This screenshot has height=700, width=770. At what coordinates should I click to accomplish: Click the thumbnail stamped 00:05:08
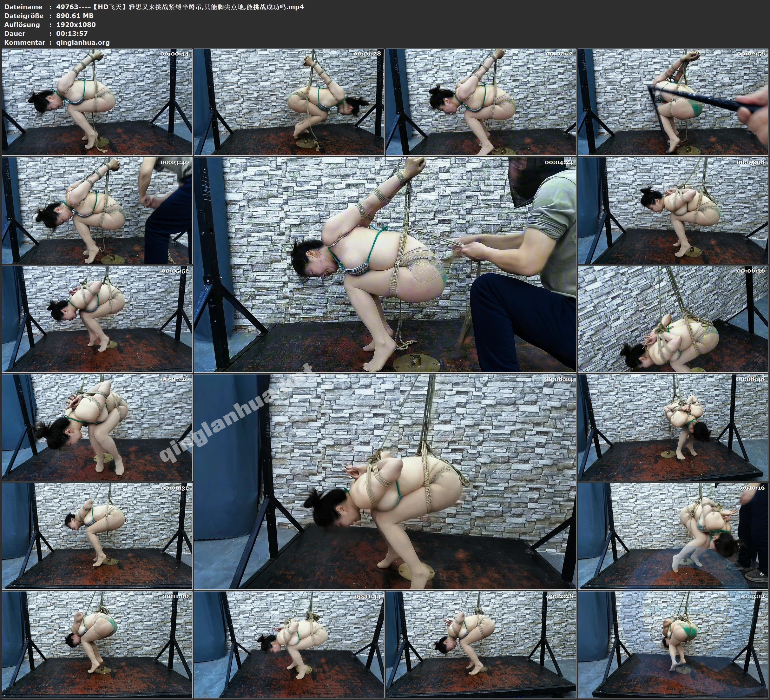pyautogui.click(x=673, y=210)
